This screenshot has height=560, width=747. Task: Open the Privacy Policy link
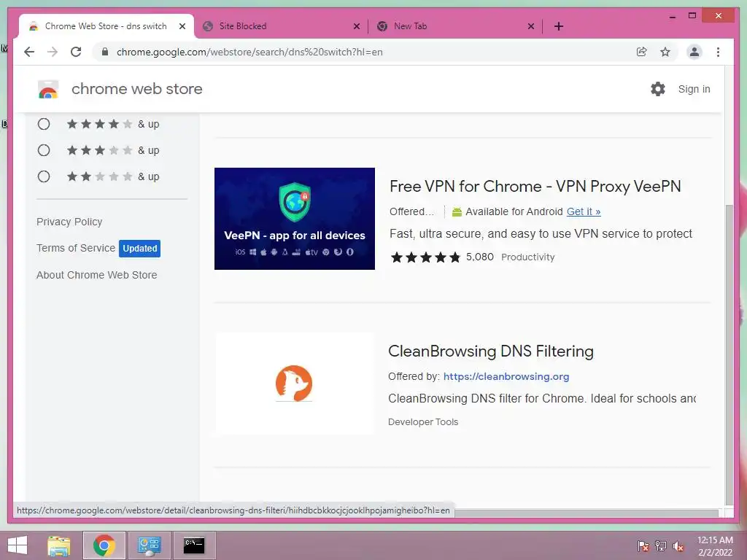[69, 222]
